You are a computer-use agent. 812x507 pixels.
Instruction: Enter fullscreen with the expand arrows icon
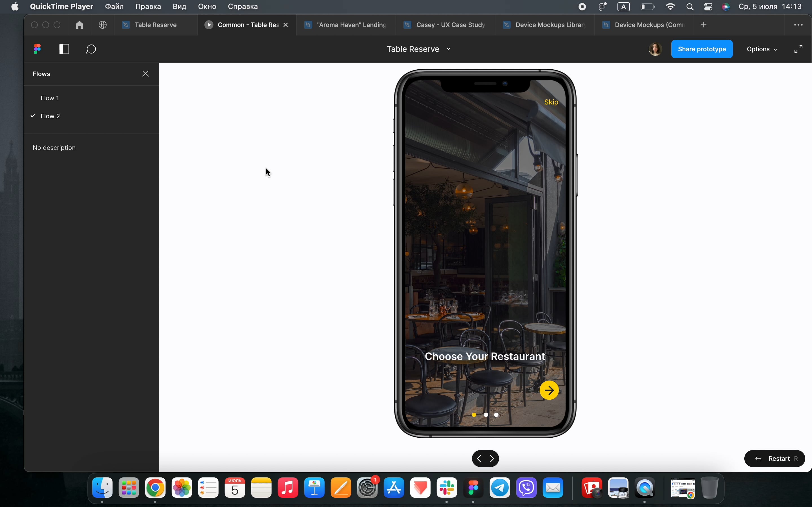(798, 49)
